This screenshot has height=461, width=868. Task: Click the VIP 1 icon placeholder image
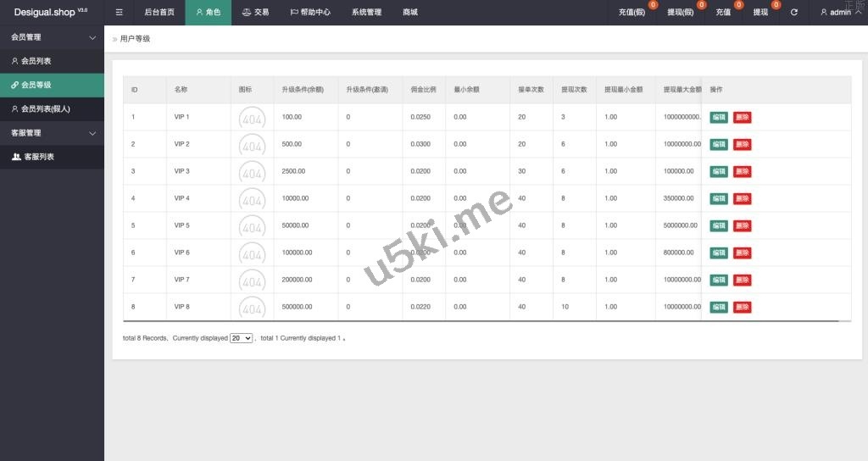[x=252, y=118]
